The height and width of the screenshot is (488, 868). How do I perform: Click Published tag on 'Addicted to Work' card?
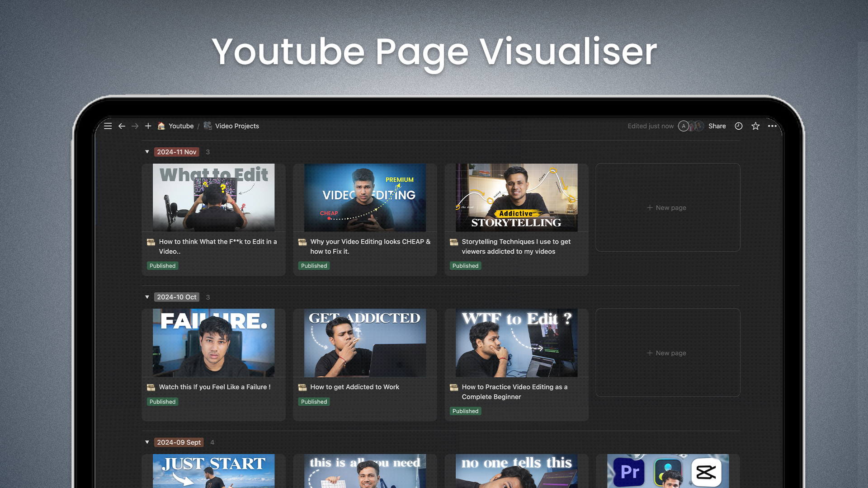tap(314, 402)
